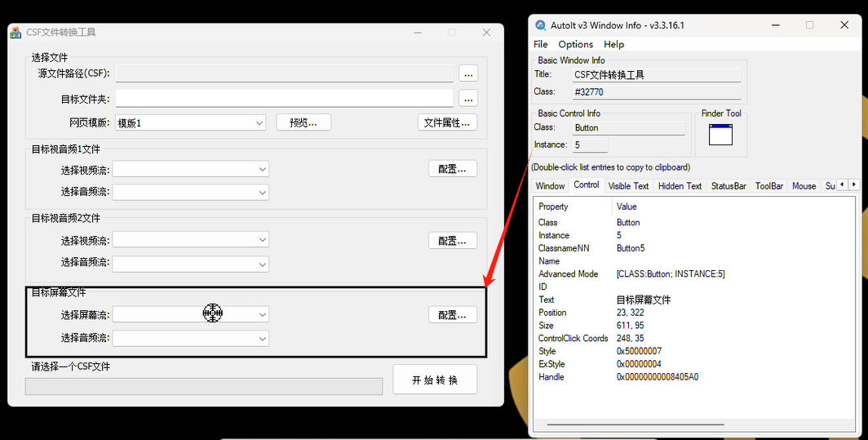Click the CSF文件转换工具 title bar icon

click(16, 32)
